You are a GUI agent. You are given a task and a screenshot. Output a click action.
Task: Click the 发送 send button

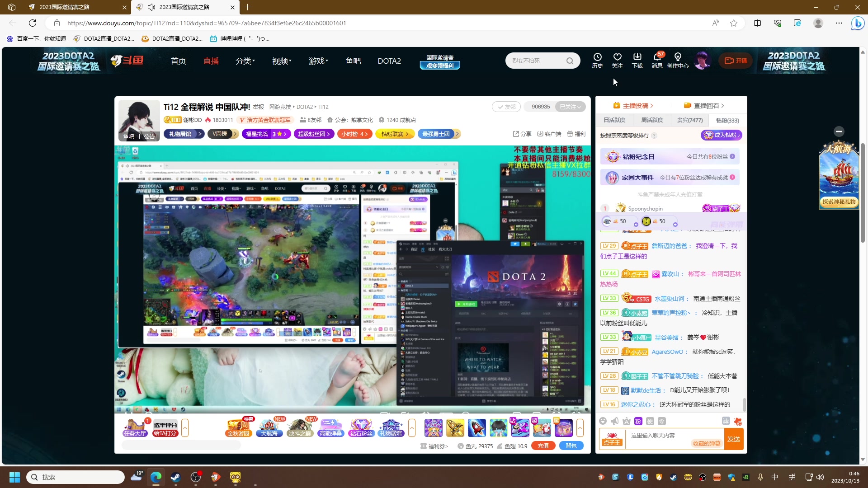click(733, 439)
